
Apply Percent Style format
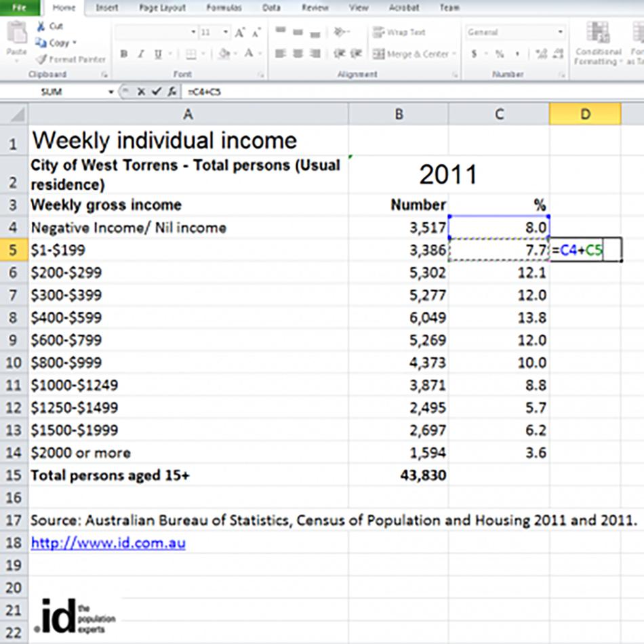[500, 54]
